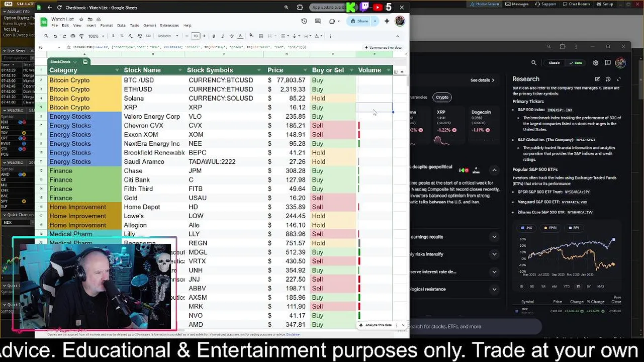Open the Roboto font dropdown
The height and width of the screenshot is (362, 644).
(168, 36)
